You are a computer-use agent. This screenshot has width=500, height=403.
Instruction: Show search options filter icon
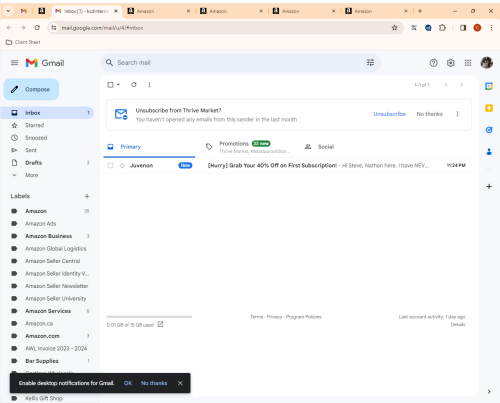370,63
